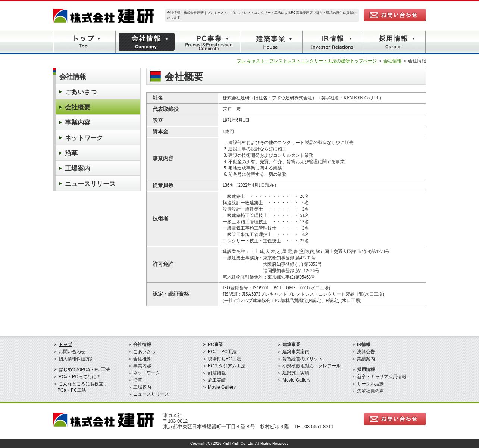Select 会社概要 in the sidebar
Image resolution: width=479 pixels, height=448 pixels.
coord(98,107)
